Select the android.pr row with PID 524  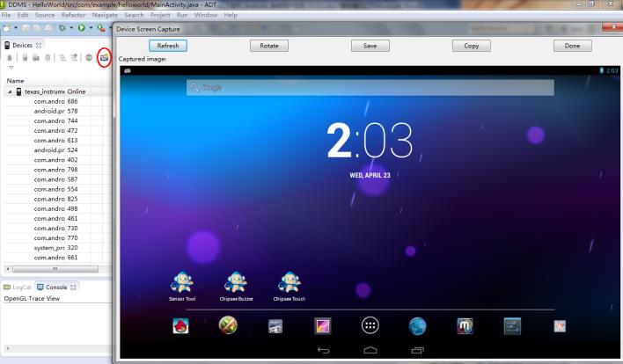pyautogui.click(x=55, y=150)
